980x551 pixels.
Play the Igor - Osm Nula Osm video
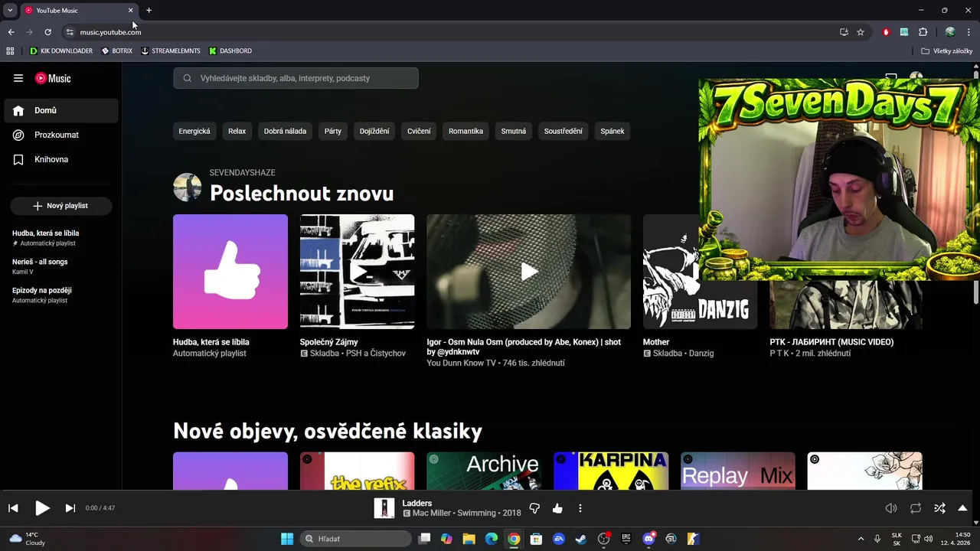click(529, 272)
